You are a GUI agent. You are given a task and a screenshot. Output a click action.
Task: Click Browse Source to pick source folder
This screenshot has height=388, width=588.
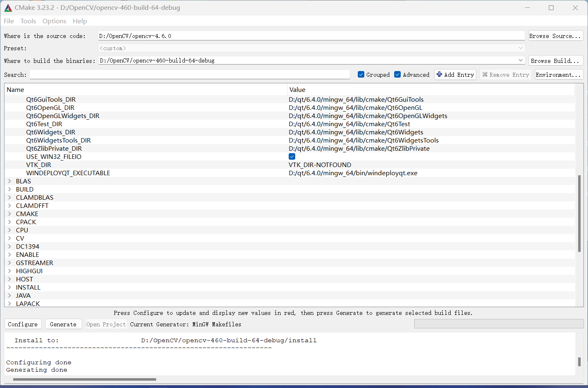[555, 36]
